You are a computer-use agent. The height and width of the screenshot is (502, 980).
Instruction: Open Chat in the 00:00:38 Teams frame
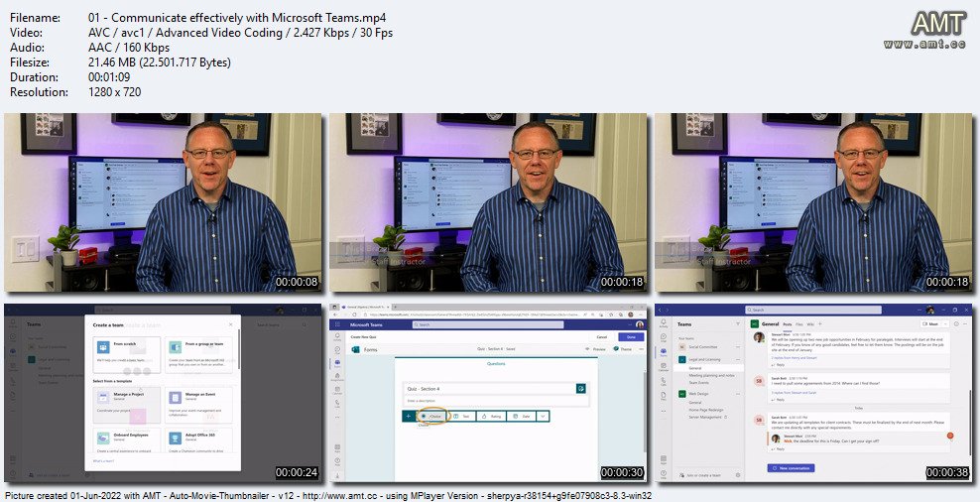(664, 337)
